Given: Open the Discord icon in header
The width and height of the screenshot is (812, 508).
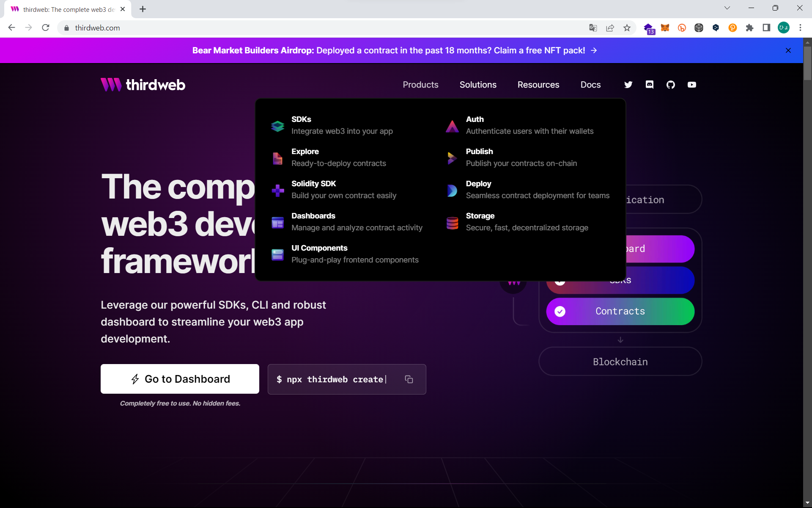Looking at the screenshot, I should coord(649,85).
